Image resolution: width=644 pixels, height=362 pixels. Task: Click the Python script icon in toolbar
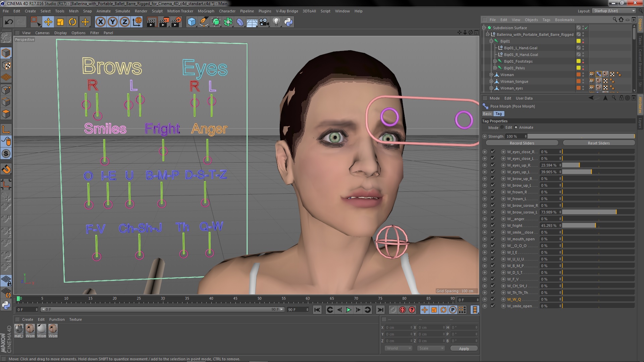click(x=288, y=22)
